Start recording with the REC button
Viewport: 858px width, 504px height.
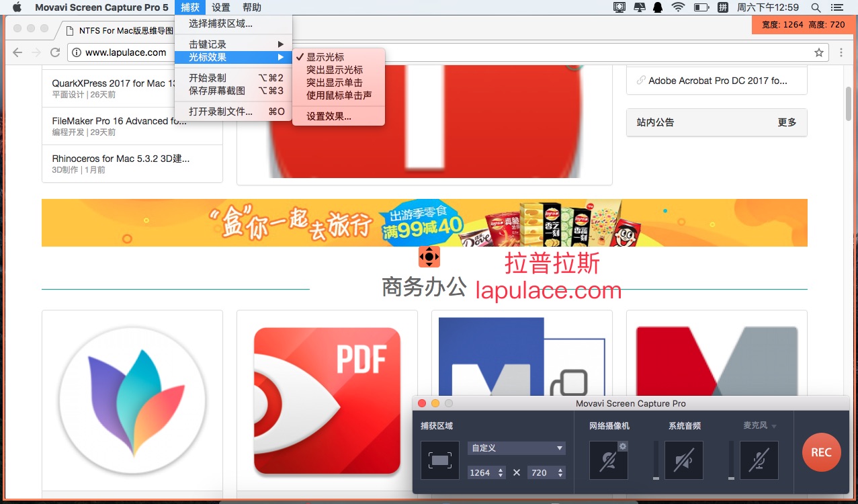coord(821,452)
